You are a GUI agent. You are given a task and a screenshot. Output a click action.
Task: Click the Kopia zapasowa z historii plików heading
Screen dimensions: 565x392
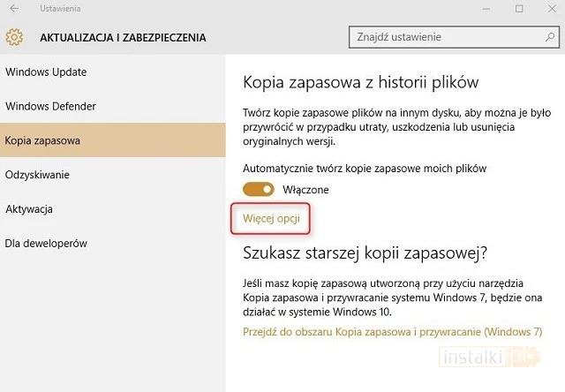point(360,82)
